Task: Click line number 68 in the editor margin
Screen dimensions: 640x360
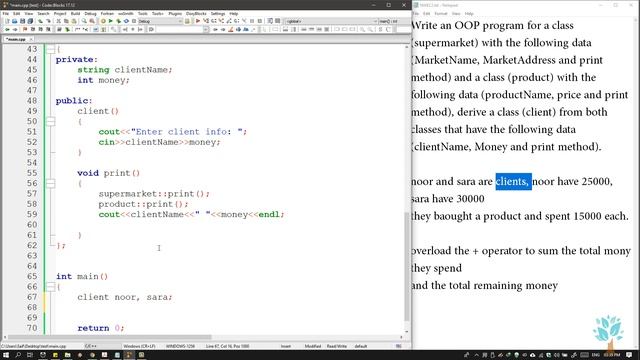Action: [32, 307]
